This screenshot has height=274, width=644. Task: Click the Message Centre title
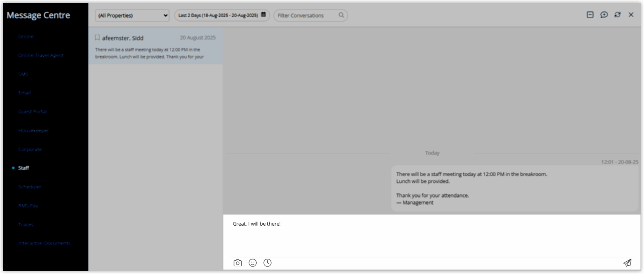[x=38, y=15]
